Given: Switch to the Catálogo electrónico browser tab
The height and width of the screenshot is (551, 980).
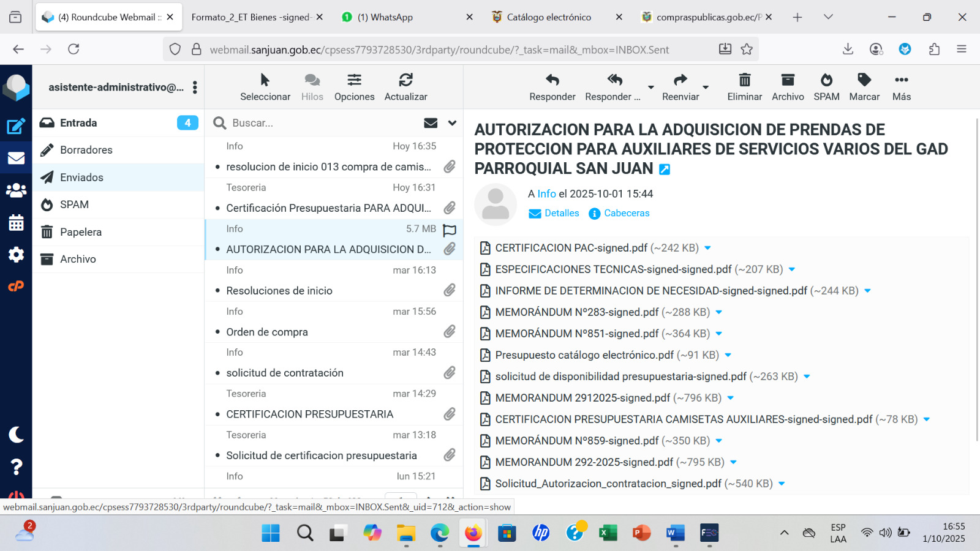Looking at the screenshot, I should (549, 17).
